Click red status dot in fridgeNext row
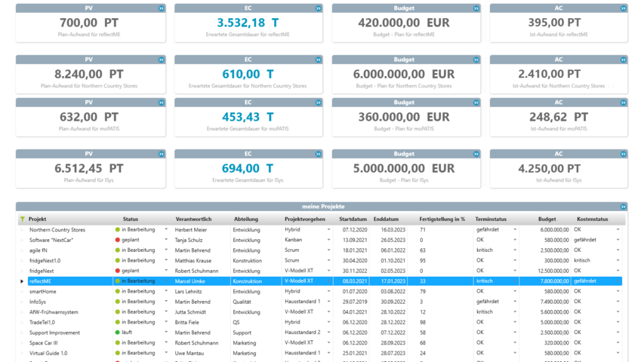Viewport: 644px width, 362px height. pyautogui.click(x=118, y=271)
